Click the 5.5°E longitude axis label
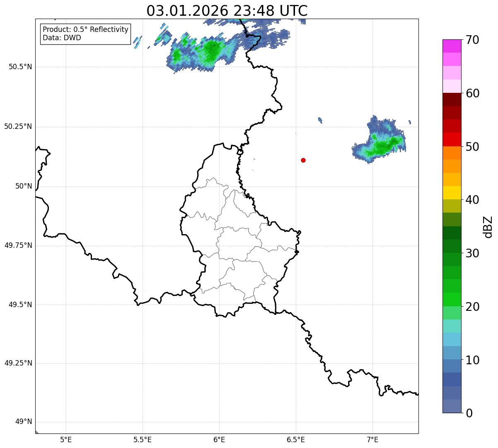This screenshot has height=448, width=498. (143, 440)
